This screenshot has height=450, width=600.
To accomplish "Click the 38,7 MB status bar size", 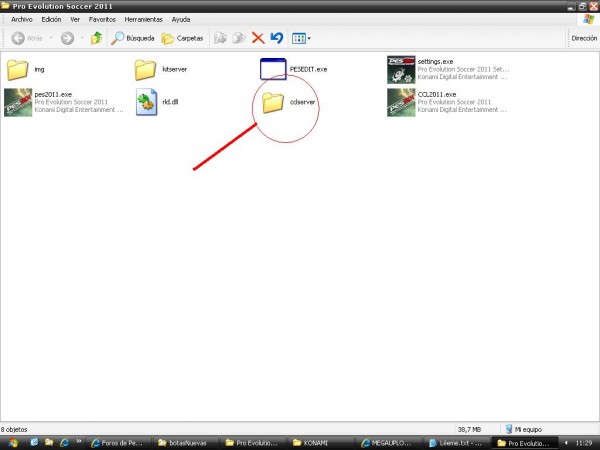I will pyautogui.click(x=469, y=429).
